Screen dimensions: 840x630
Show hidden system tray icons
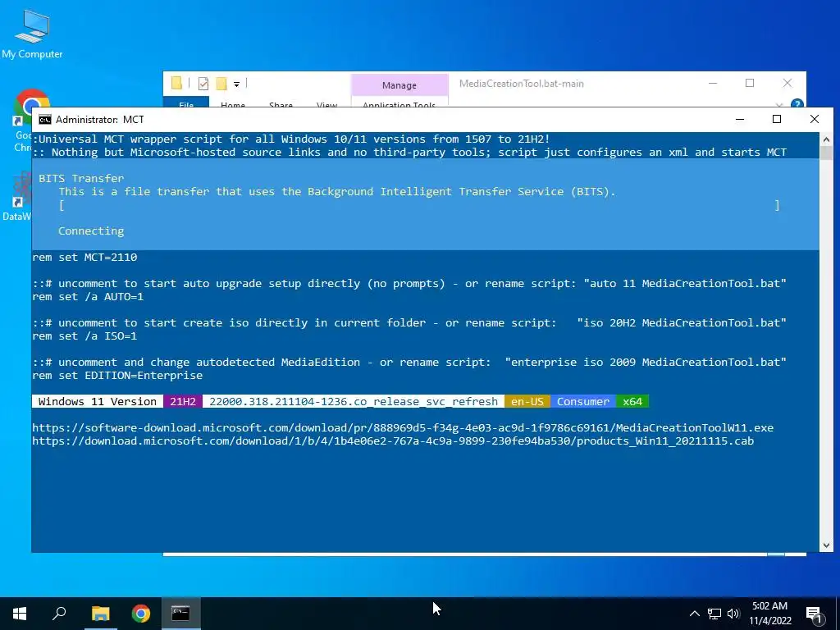point(694,614)
